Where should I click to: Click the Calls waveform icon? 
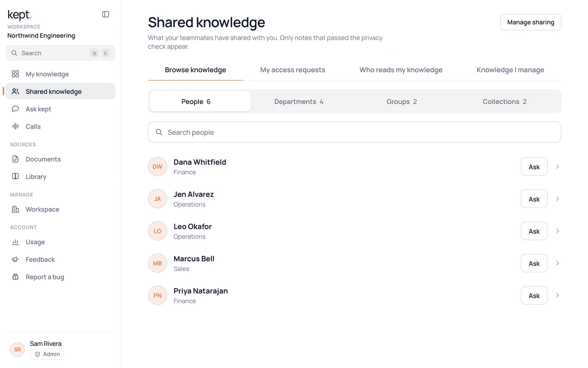(16, 126)
